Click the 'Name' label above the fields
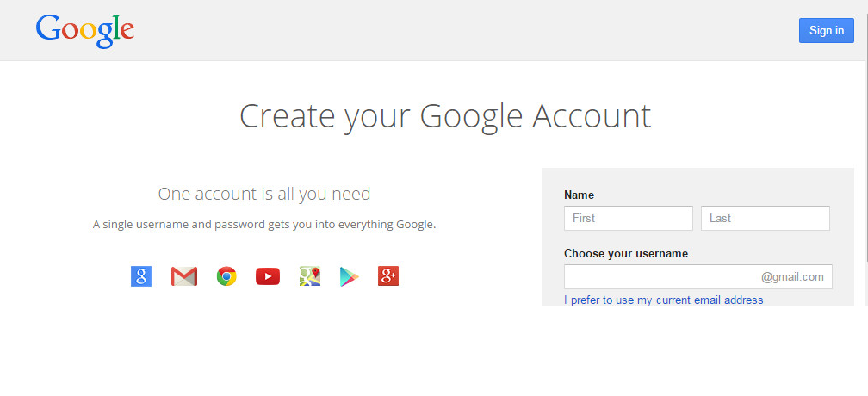Viewport: 868px width, 396px height. point(579,195)
